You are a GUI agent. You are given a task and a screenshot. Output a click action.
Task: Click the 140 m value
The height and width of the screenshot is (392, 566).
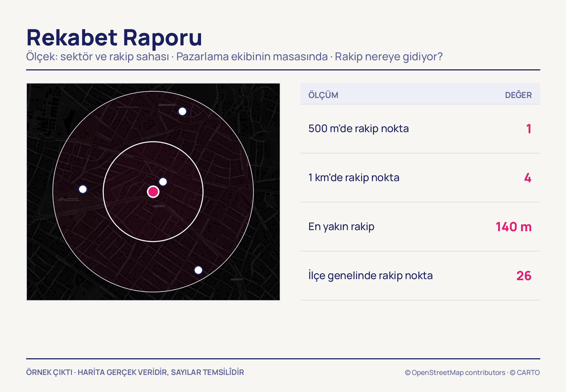(x=514, y=227)
